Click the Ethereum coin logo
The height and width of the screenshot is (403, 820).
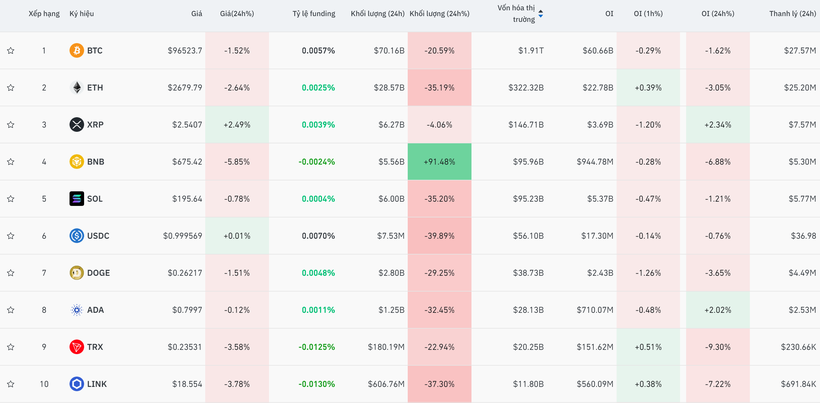pyautogui.click(x=76, y=87)
